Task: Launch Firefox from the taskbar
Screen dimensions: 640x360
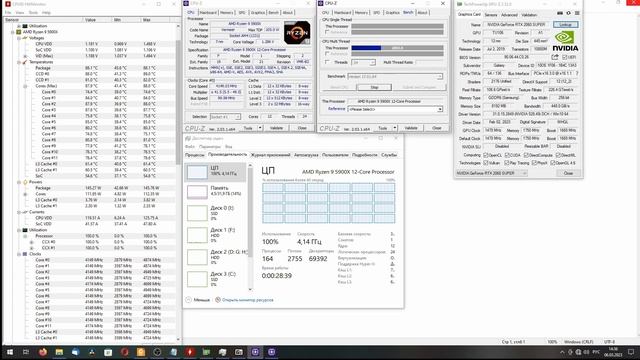Action: coord(42,352)
